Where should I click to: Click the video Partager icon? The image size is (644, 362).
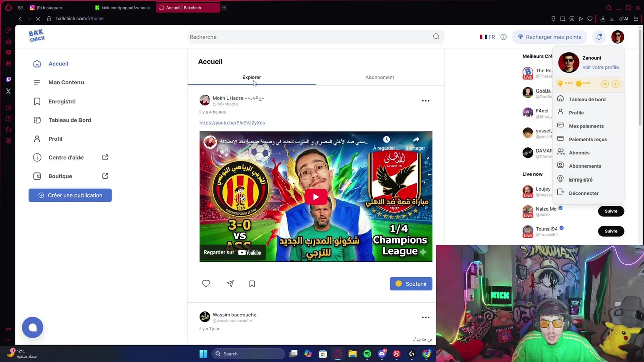[416, 143]
